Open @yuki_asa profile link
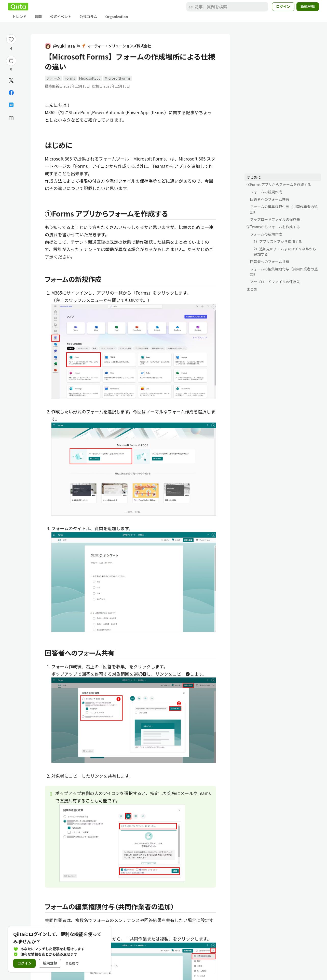This screenshot has height=980, width=327. pos(64,46)
